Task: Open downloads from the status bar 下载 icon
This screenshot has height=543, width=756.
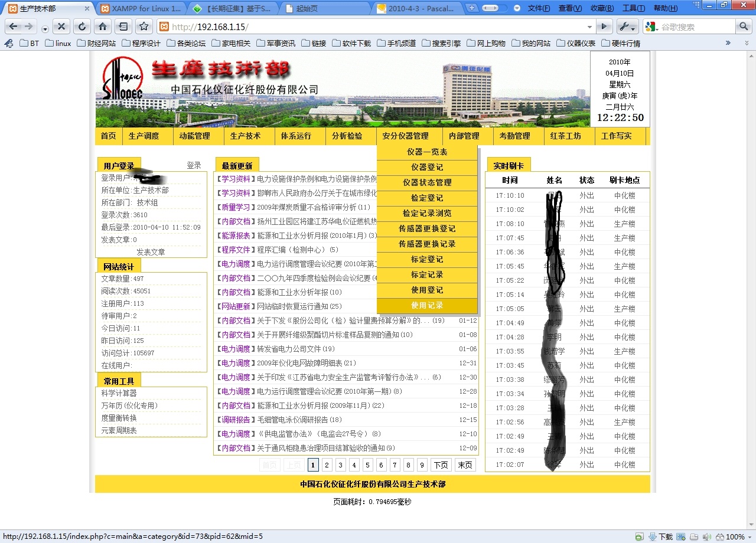Action: click(660, 537)
